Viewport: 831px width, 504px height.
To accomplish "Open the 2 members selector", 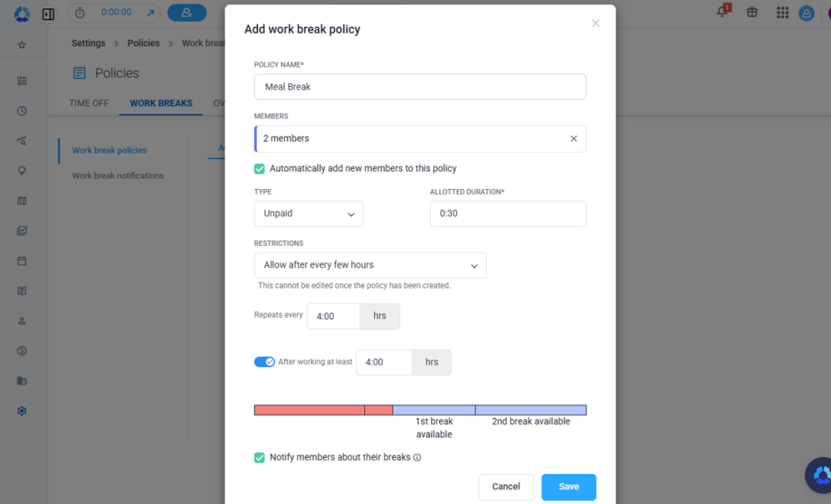I will click(420, 139).
